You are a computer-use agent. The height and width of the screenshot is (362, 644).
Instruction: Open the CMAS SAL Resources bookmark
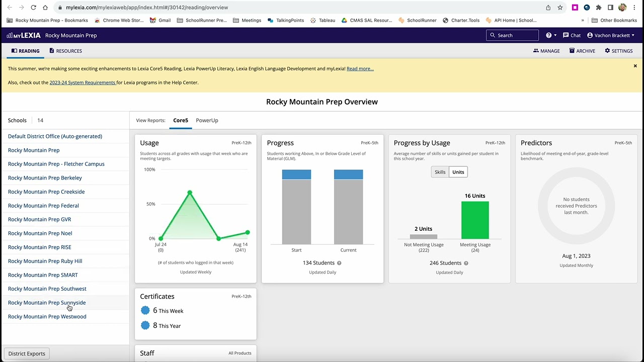[366, 21]
